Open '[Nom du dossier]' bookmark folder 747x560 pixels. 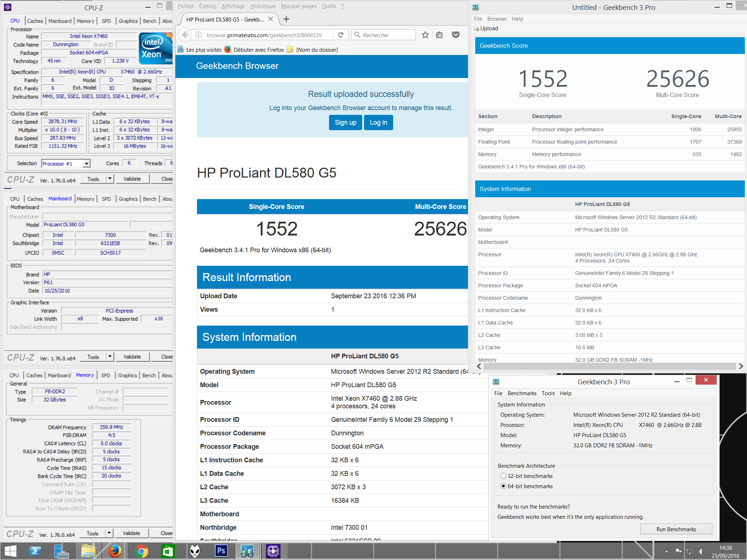pos(313,50)
